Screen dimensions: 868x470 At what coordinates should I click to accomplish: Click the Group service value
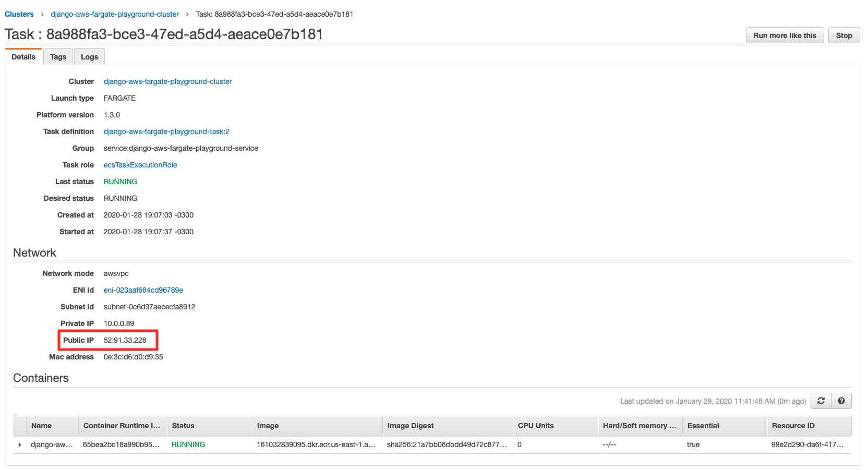point(181,148)
